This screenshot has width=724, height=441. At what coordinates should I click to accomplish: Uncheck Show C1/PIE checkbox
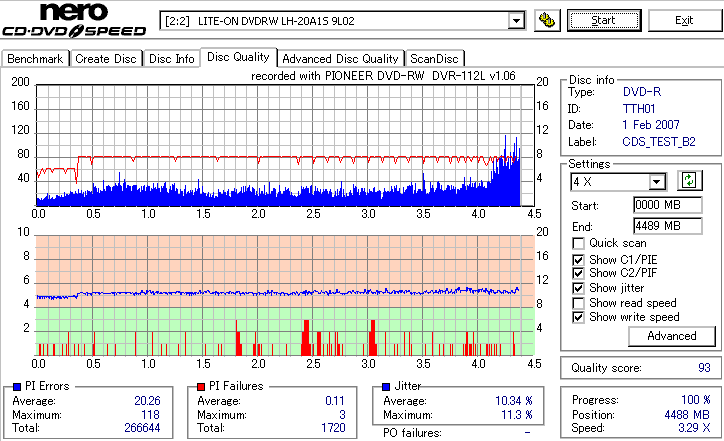(578, 260)
